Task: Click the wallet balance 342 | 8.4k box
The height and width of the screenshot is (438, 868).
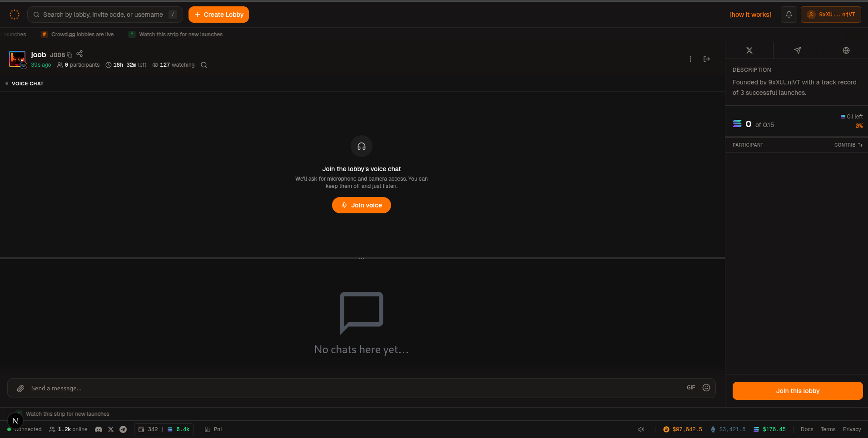Action: click(x=164, y=429)
